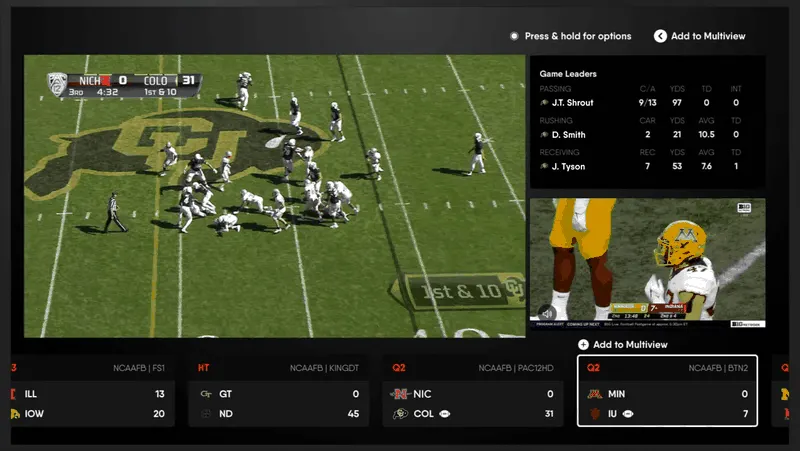This screenshot has height=451, width=800.
Task: Select the MIN vs IU BTN2 game card
Action: 667,391
